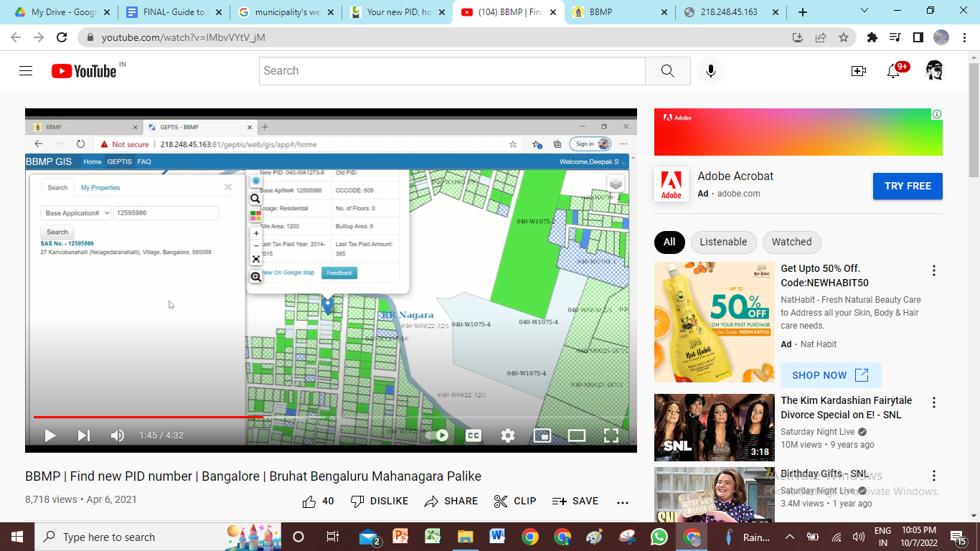Viewport: 980px width, 551px height.
Task: Start voice search with the microphone icon
Action: 711,70
